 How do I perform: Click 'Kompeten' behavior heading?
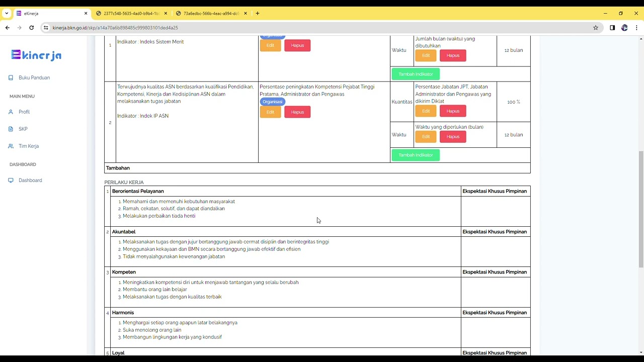(x=124, y=272)
